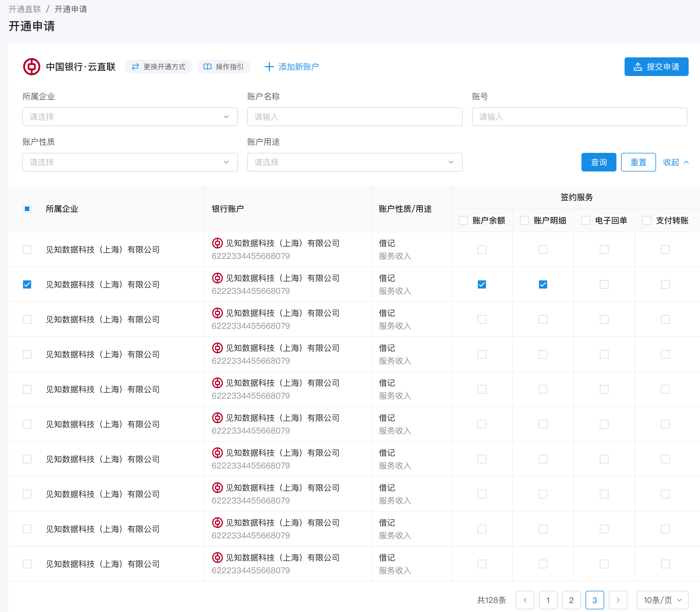Click the plus icon for 添加新账户
This screenshot has width=700, height=612.
tap(269, 67)
